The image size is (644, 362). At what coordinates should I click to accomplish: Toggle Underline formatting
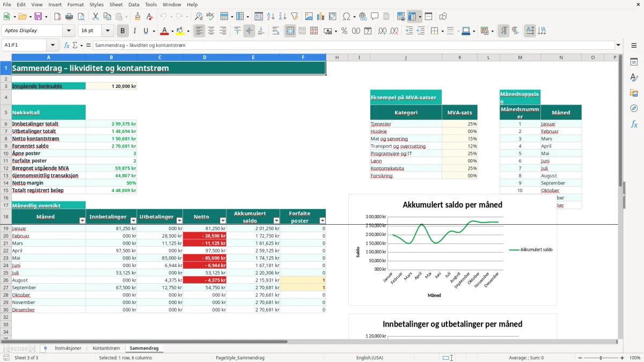(146, 31)
